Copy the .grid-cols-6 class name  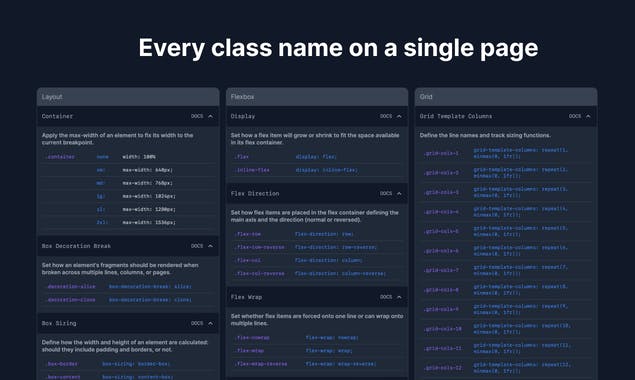[x=441, y=251]
